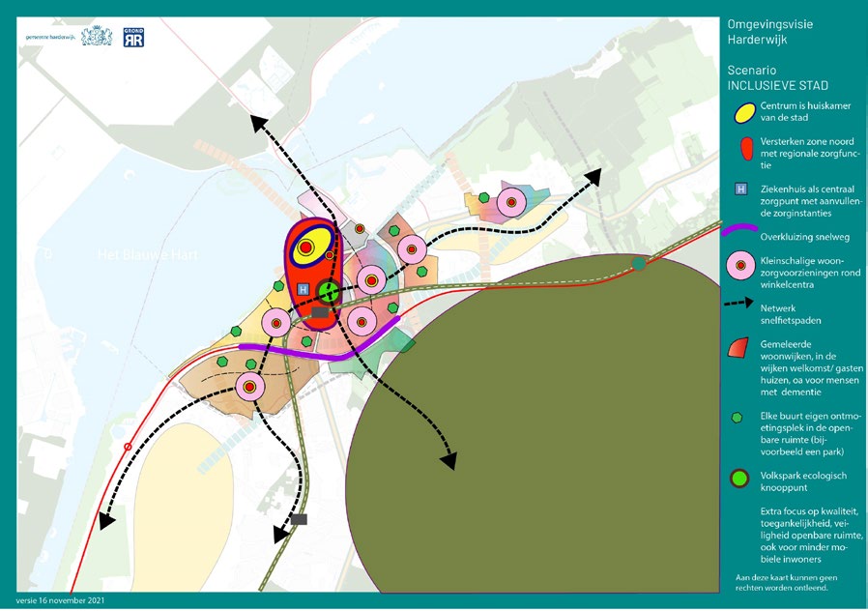Image resolution: width=868 pixels, height=611 pixels.
Task: Select the pink circle woon-zorgvoorzieningen legend icon
Action: point(741,264)
